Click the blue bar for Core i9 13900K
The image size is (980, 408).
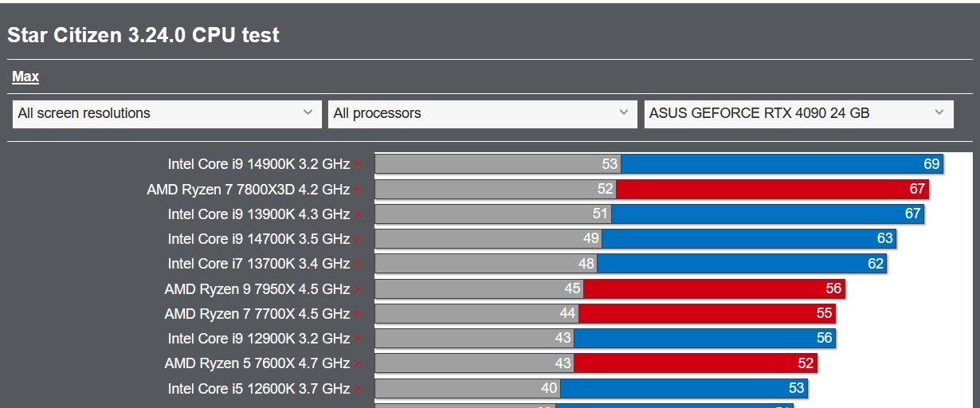click(768, 214)
